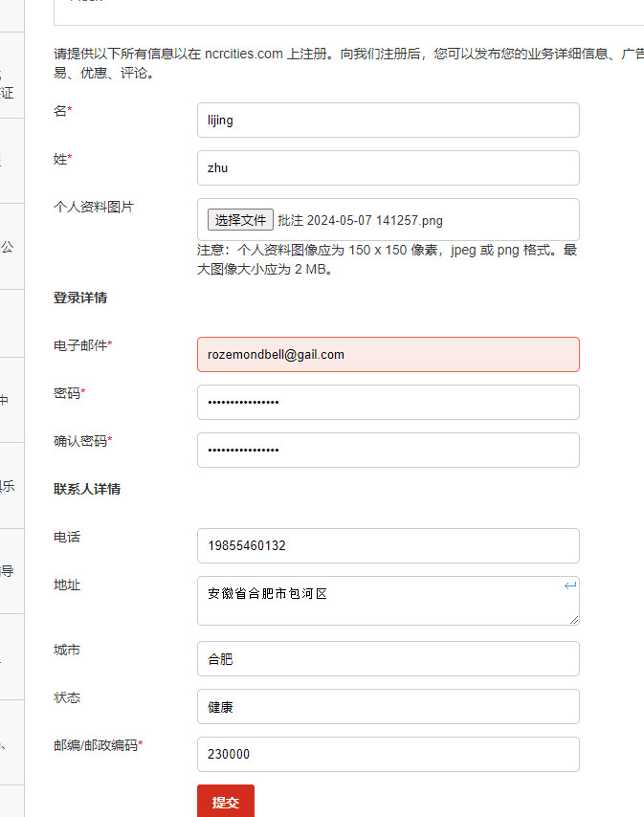Focus the 确认密码 confirm password field
Image resolution: width=644 pixels, height=817 pixels.
pyautogui.click(x=388, y=450)
